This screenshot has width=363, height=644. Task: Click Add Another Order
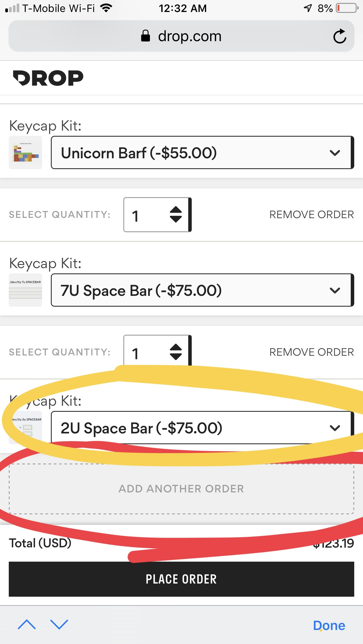click(181, 489)
